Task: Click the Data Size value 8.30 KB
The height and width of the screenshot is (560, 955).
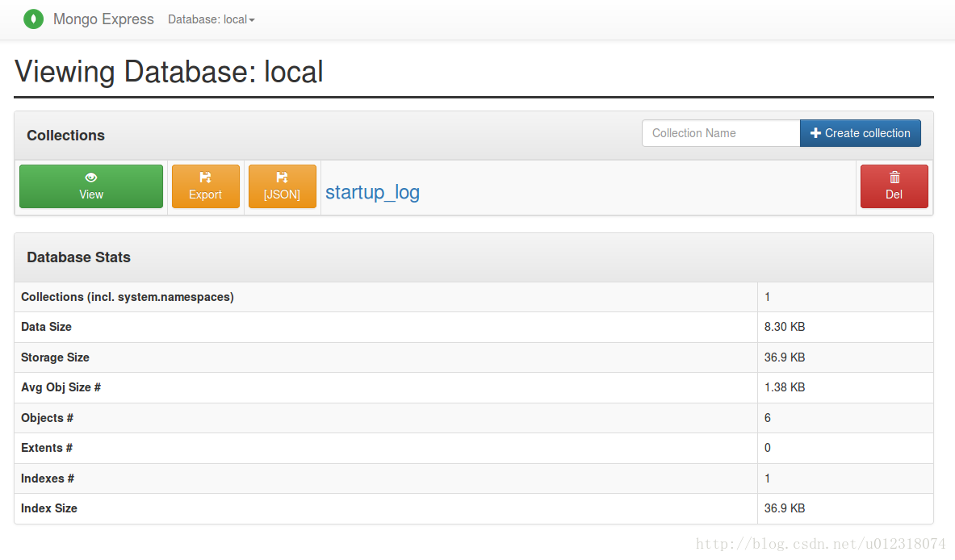Action: pyautogui.click(x=785, y=327)
